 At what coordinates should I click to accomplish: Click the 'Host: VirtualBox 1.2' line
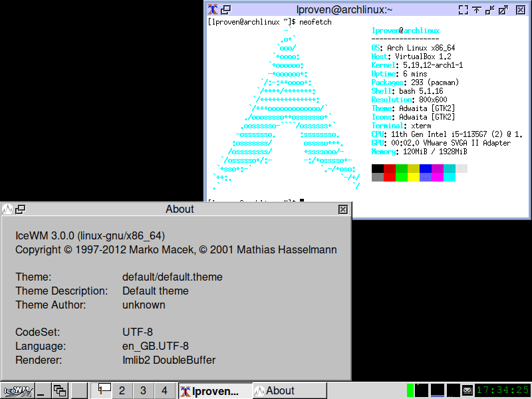point(412,57)
